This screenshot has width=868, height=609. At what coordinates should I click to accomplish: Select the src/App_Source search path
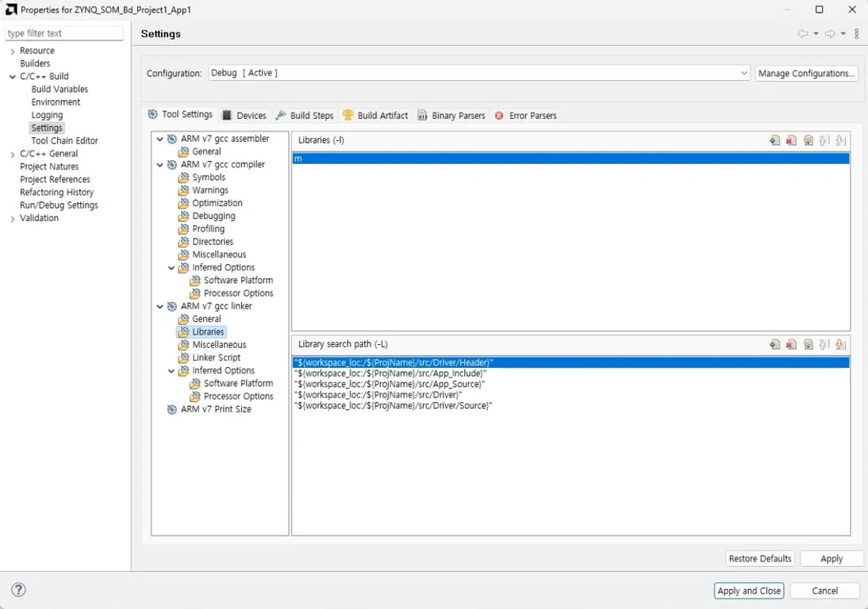click(x=570, y=384)
